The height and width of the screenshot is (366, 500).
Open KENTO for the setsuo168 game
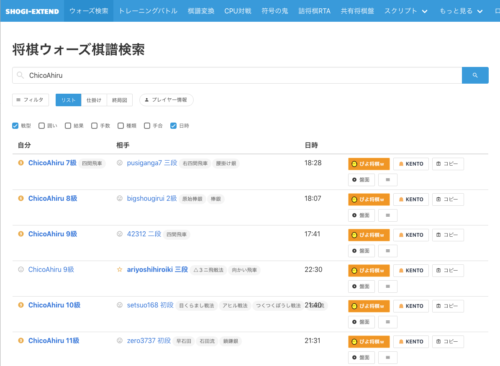pos(411,306)
